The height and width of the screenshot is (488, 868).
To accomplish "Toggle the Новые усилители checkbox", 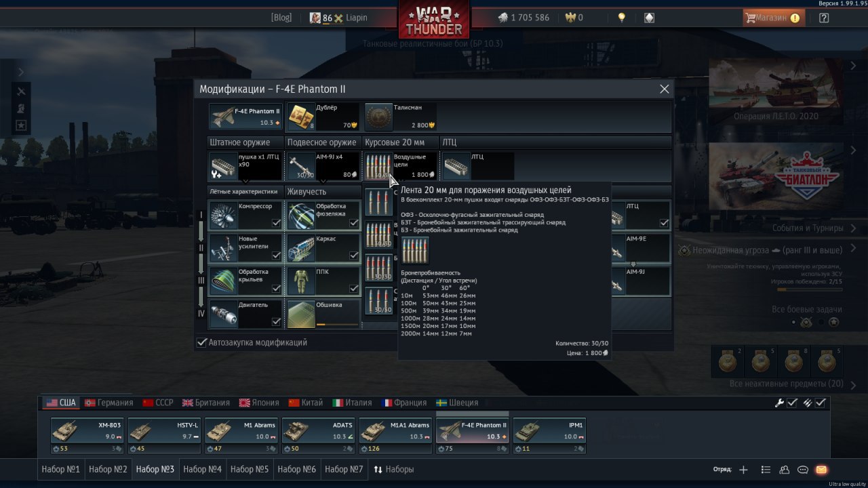I will (x=276, y=256).
